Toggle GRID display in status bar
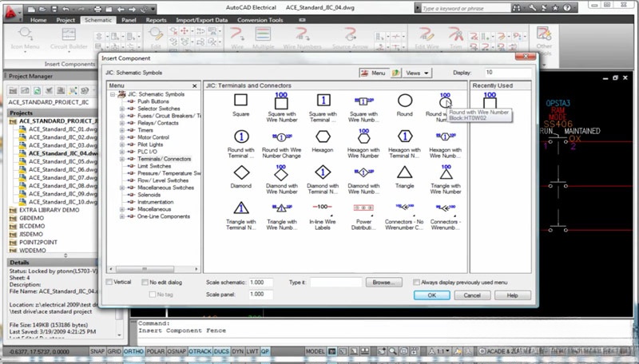The image size is (639, 364). [x=114, y=351]
